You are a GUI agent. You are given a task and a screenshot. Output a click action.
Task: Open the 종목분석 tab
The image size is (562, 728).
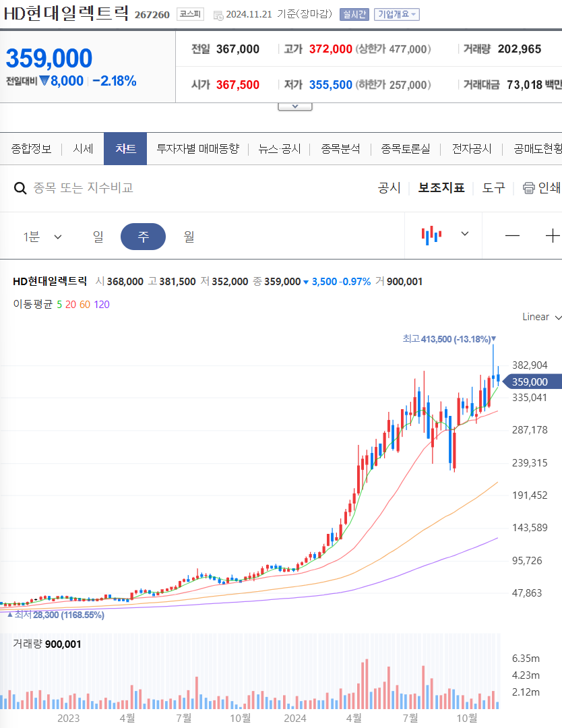tap(340, 148)
